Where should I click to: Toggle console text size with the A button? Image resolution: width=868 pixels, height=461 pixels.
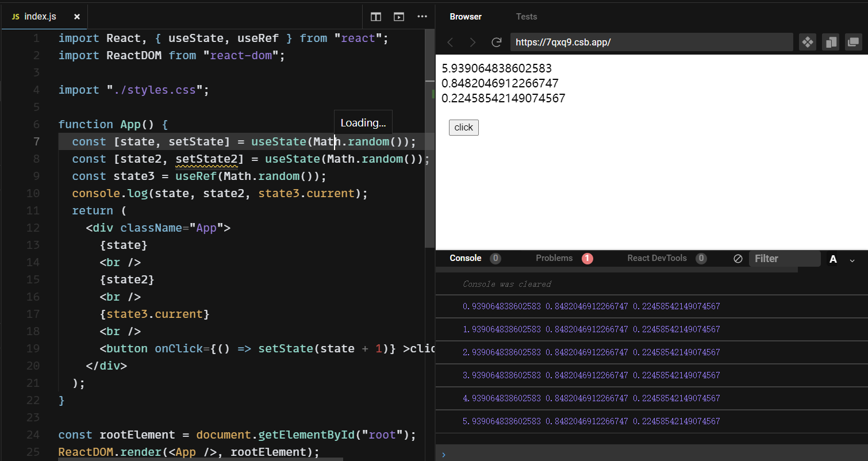833,259
